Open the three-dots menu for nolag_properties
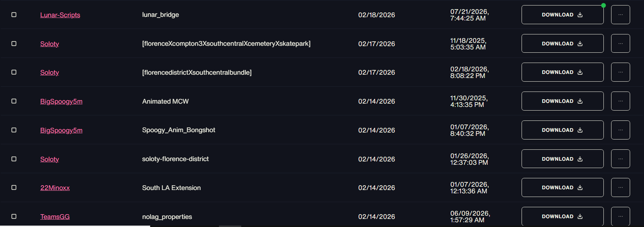 (620, 216)
